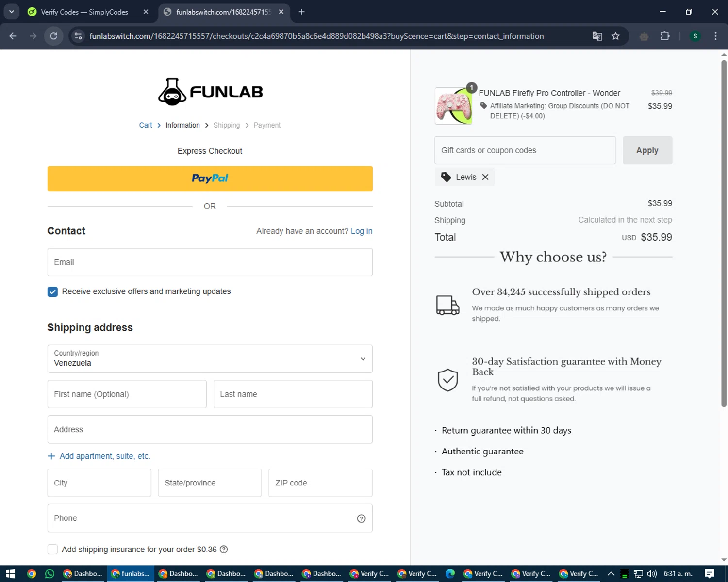
Task: Click the volume icon in system tray
Action: coord(652,574)
